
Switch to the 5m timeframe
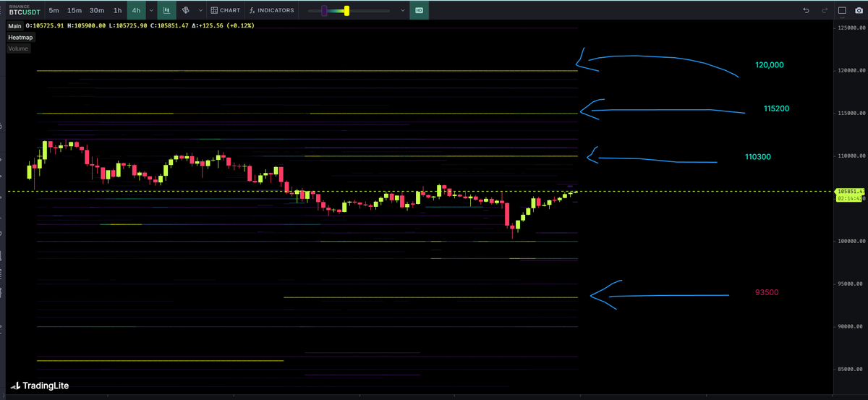click(x=54, y=10)
